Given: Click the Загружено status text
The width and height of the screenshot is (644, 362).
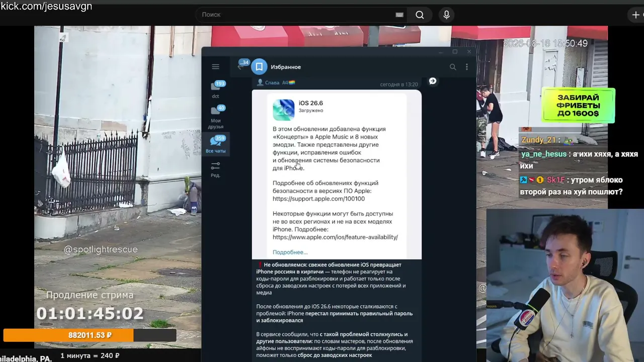Looking at the screenshot, I should [x=311, y=111].
